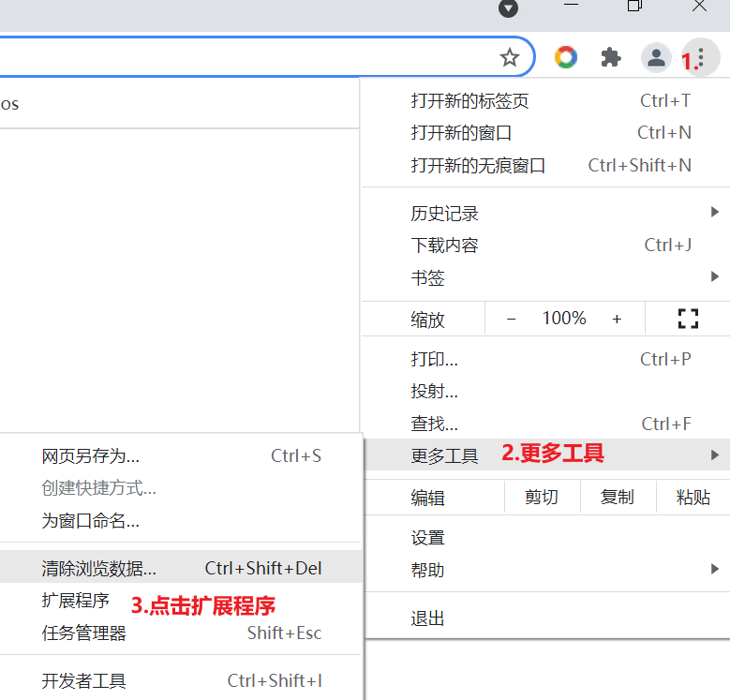730x700 pixels.
Task: Toggle fullscreen mode icon in zoom row
Action: pyautogui.click(x=688, y=319)
